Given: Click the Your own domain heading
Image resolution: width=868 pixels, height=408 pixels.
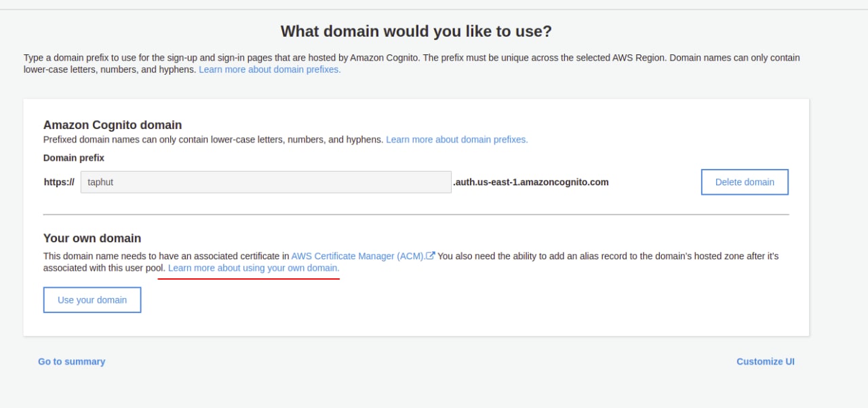Looking at the screenshot, I should coord(92,238).
